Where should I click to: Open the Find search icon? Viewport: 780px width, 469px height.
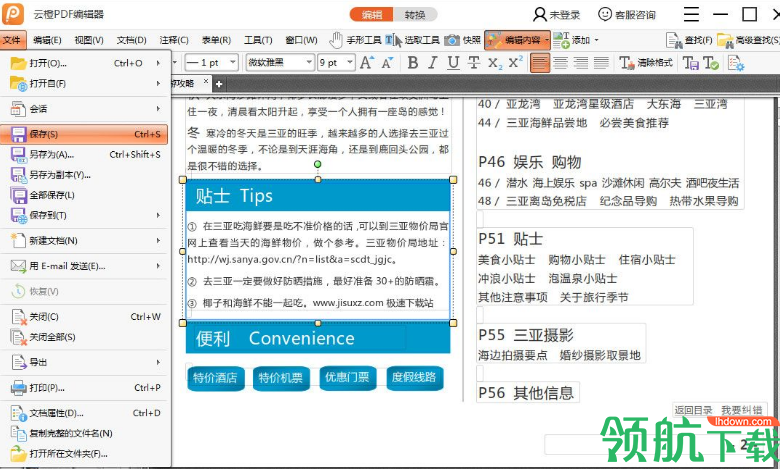tap(674, 40)
